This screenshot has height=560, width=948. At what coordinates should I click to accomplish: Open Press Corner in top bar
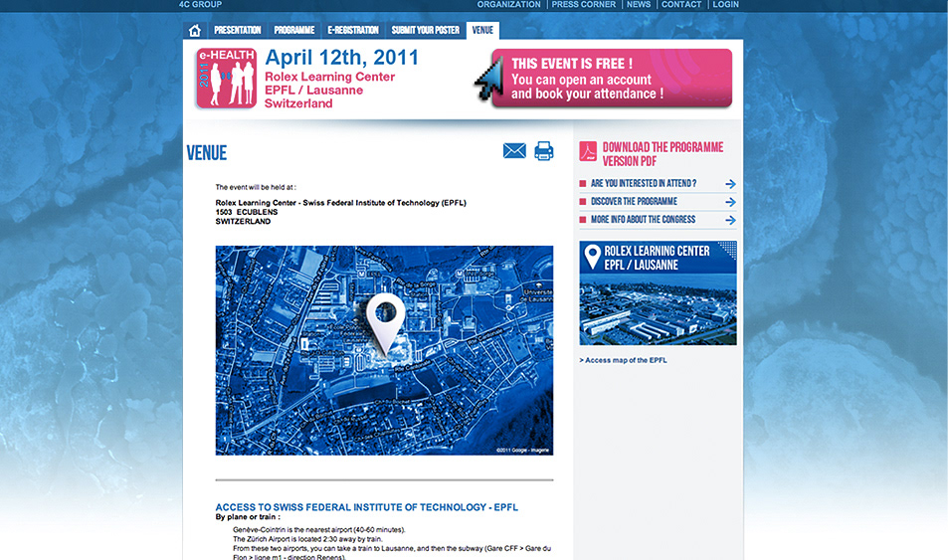584,4
